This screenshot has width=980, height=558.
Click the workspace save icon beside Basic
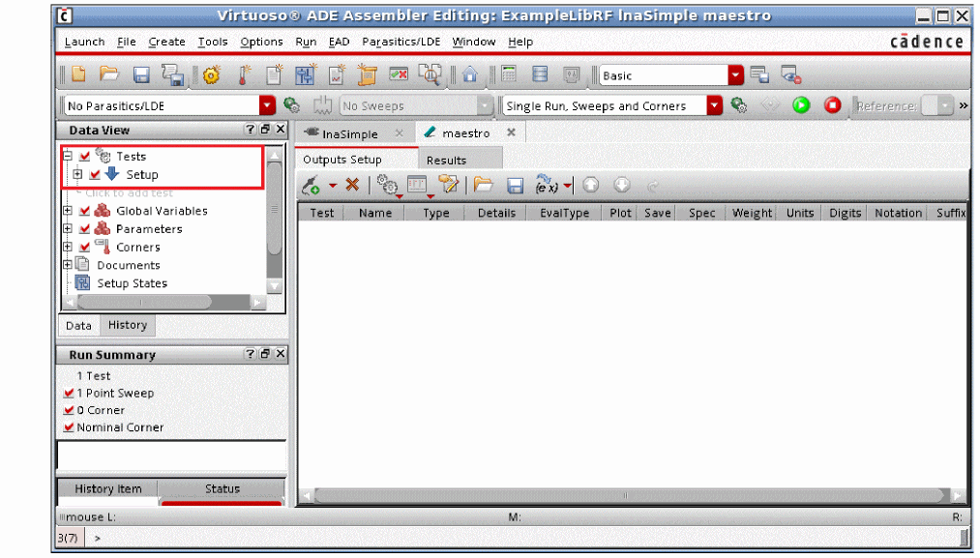(760, 75)
